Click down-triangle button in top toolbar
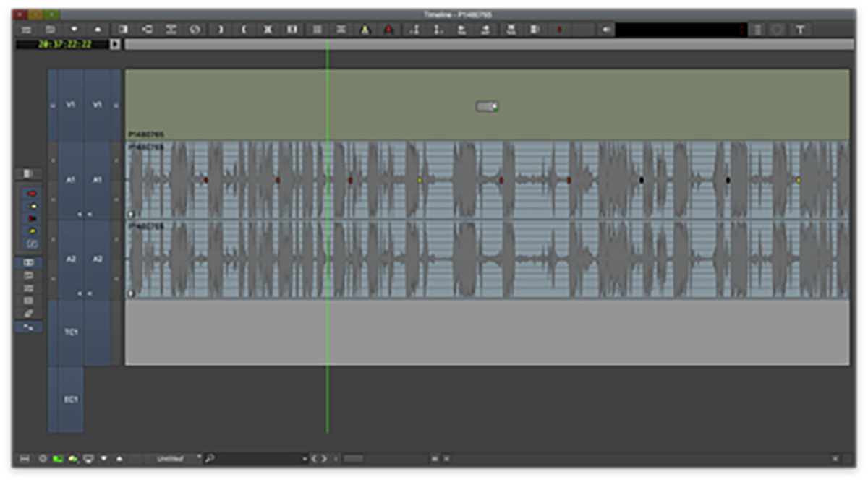 click(74, 30)
